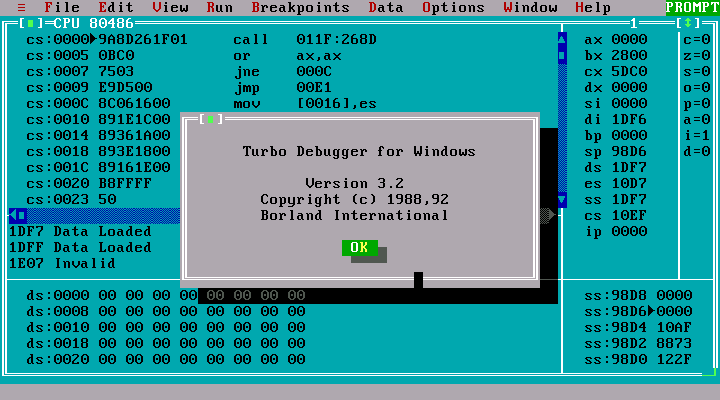Open the system menu (≡) icon
This screenshot has width=720, height=400.
[22, 7]
